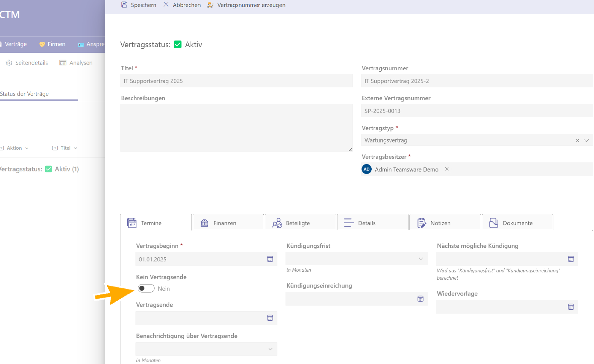Open calendar picker for Vertragsbeginn

(x=270, y=259)
